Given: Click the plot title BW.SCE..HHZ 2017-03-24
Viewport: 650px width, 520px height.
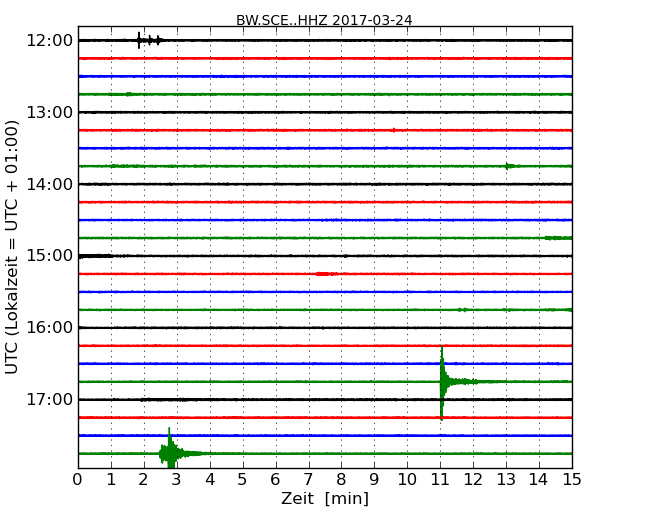Looking at the screenshot, I should click(x=324, y=20).
